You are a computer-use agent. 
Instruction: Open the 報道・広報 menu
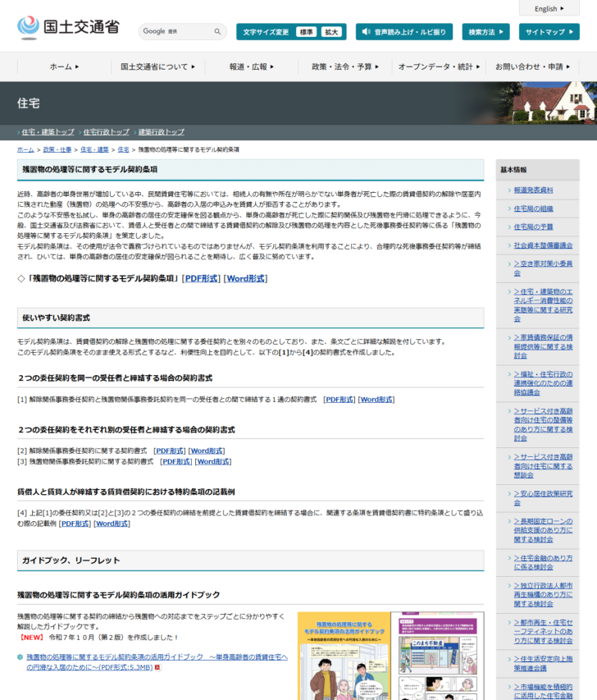pos(252,67)
